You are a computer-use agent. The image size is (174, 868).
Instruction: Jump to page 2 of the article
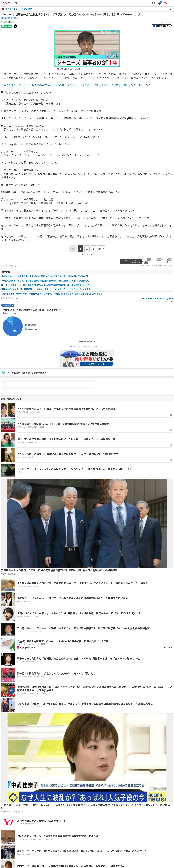pos(87,249)
